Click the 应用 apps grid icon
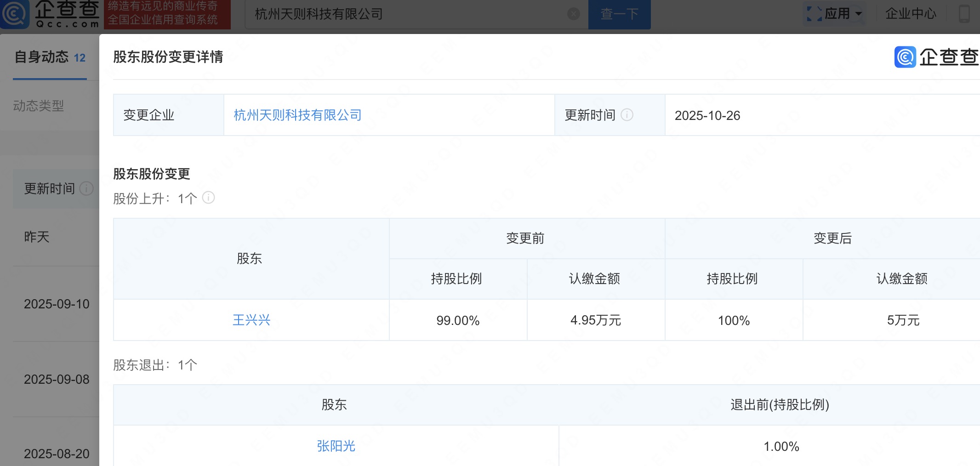Image resolution: width=980 pixels, height=466 pixels. (814, 14)
